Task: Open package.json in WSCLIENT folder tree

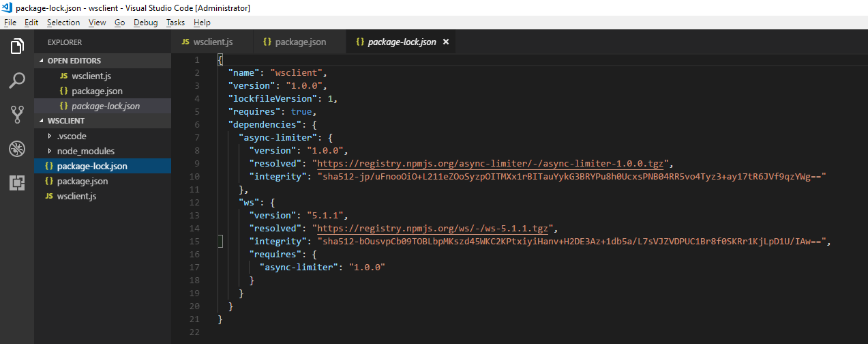Action: click(102, 181)
